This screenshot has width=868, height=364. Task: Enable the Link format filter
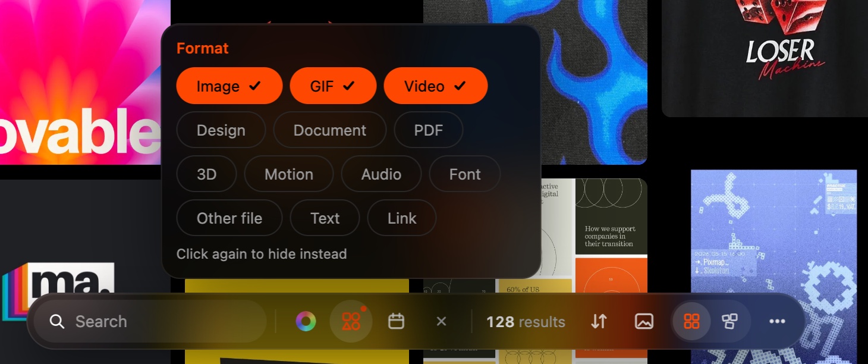(x=402, y=218)
